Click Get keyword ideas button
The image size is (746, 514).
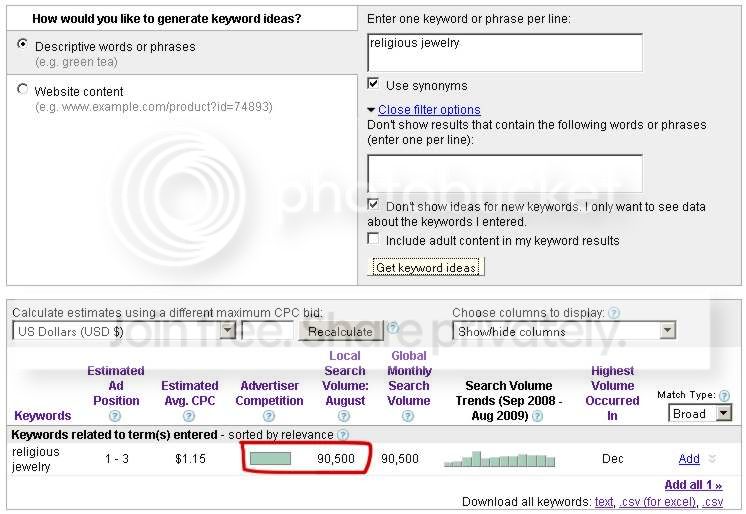tap(426, 267)
